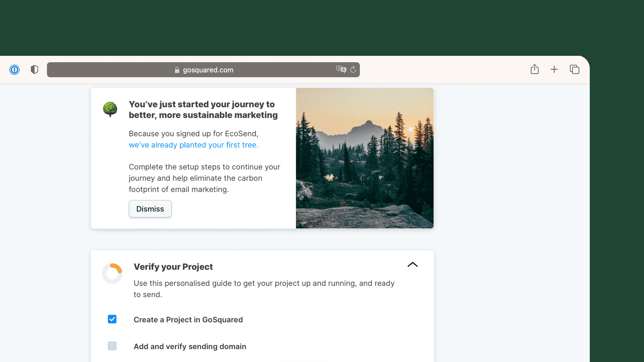Click the privacy shield icon
This screenshot has height=362, width=644.
(x=35, y=69)
